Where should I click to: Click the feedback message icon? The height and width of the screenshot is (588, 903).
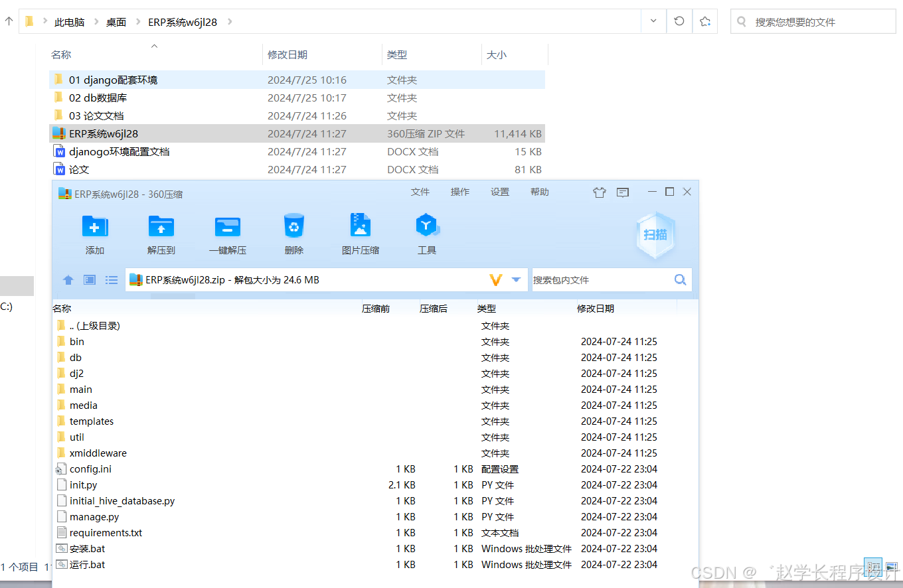[x=622, y=192]
